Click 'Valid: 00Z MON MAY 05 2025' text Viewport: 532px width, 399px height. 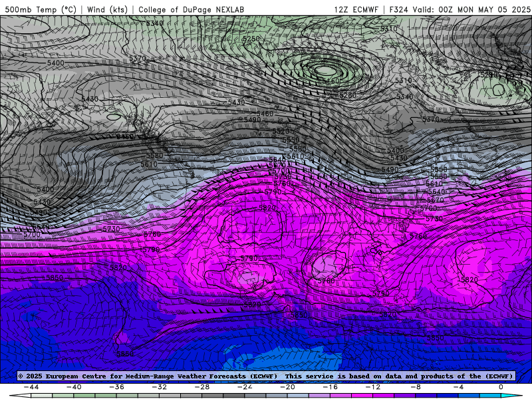tap(471, 9)
